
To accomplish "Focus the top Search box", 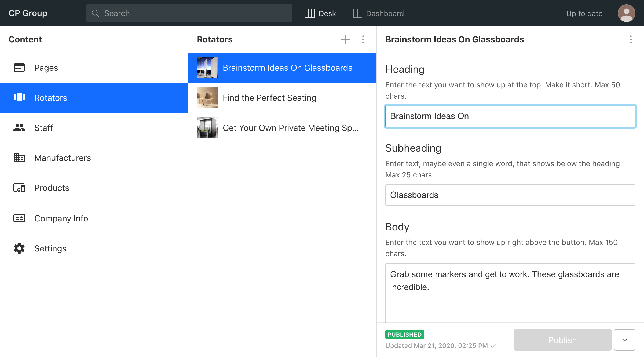I will [189, 13].
